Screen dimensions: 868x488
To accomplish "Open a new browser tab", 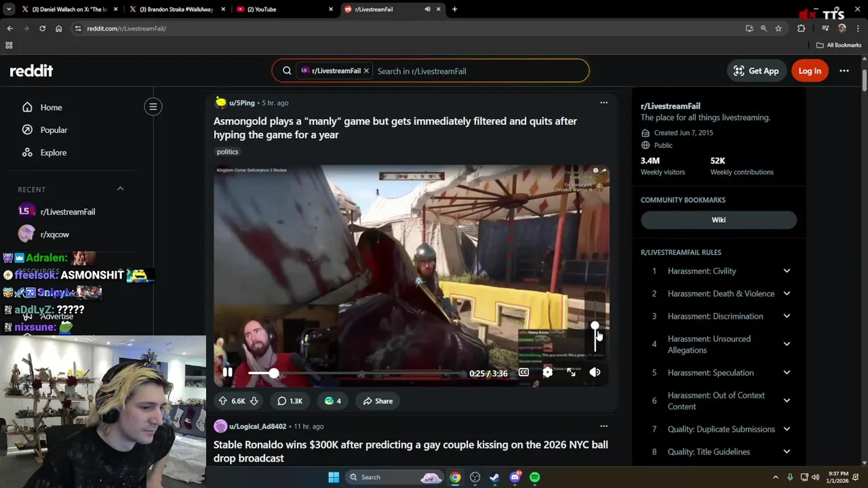I will coord(454,9).
